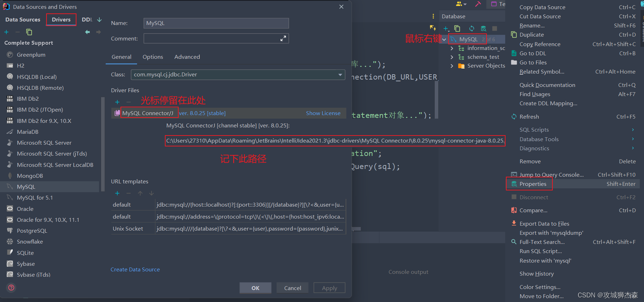Select the Unix Socket URL template row
644x302 pixels.
pyautogui.click(x=228, y=228)
